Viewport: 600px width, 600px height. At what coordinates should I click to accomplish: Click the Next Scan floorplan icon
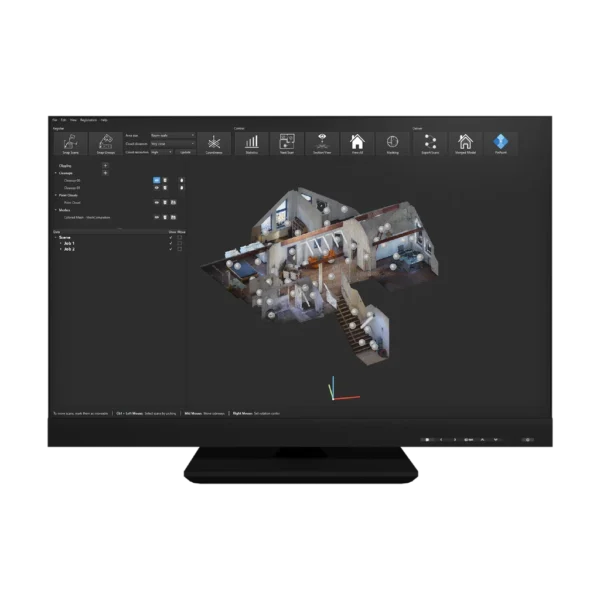287,143
